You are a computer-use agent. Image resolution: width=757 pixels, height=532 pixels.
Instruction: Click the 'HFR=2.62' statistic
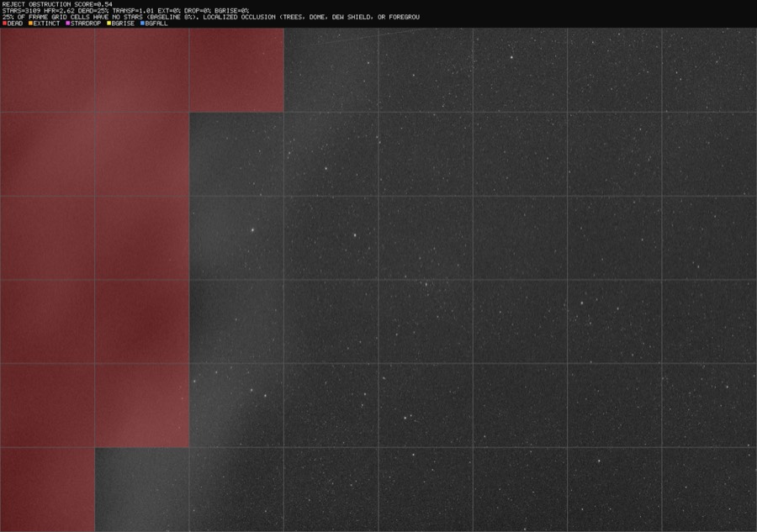(59, 11)
